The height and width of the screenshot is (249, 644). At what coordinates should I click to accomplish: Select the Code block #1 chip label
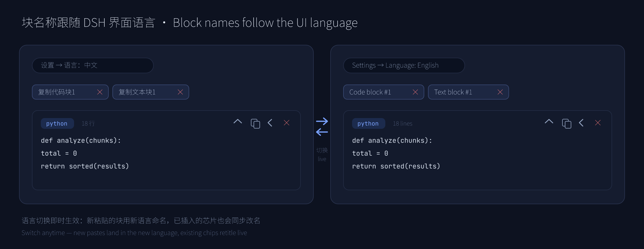[370, 92]
